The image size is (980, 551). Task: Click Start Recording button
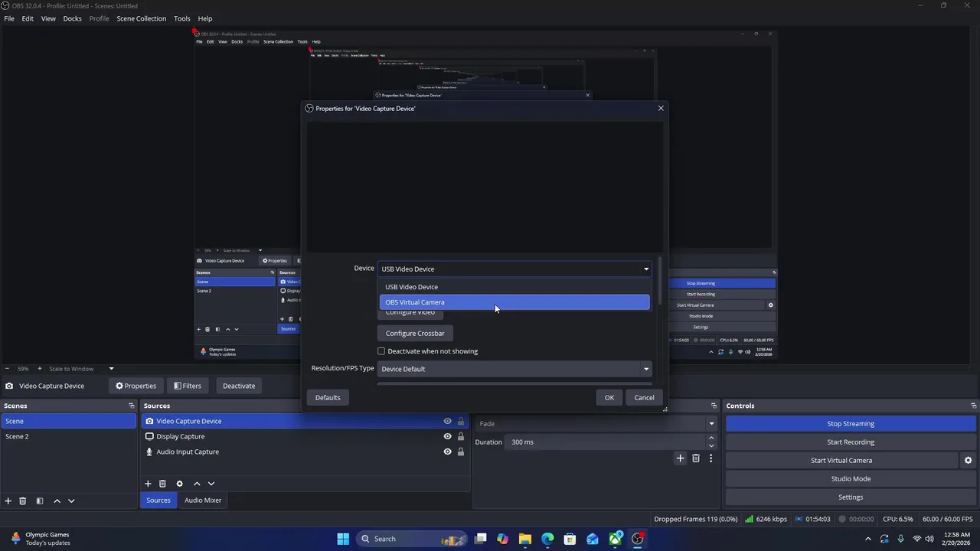pos(851,442)
